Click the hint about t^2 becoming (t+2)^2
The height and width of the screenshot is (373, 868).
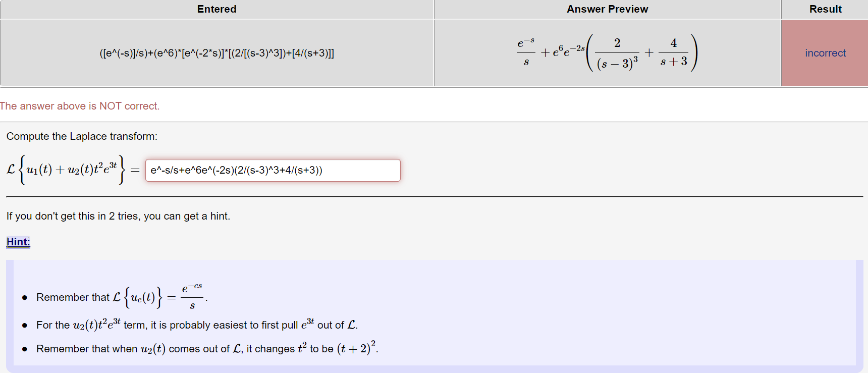202,348
